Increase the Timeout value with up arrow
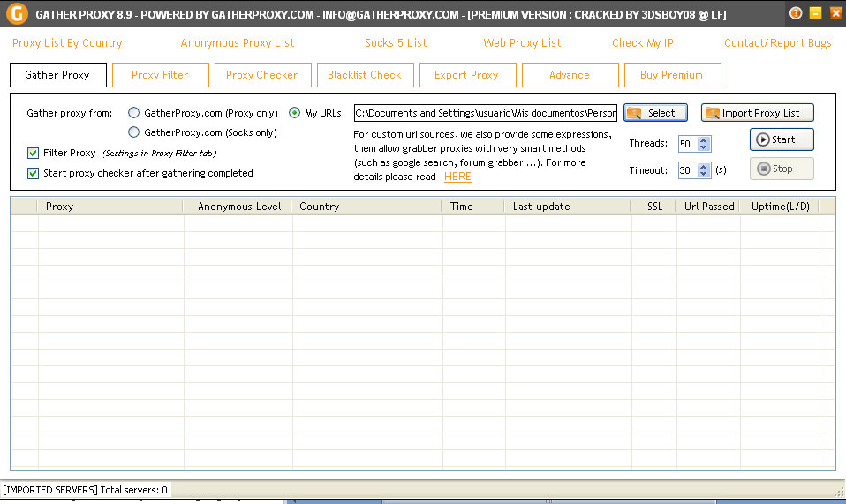The width and height of the screenshot is (846, 504). [x=703, y=167]
